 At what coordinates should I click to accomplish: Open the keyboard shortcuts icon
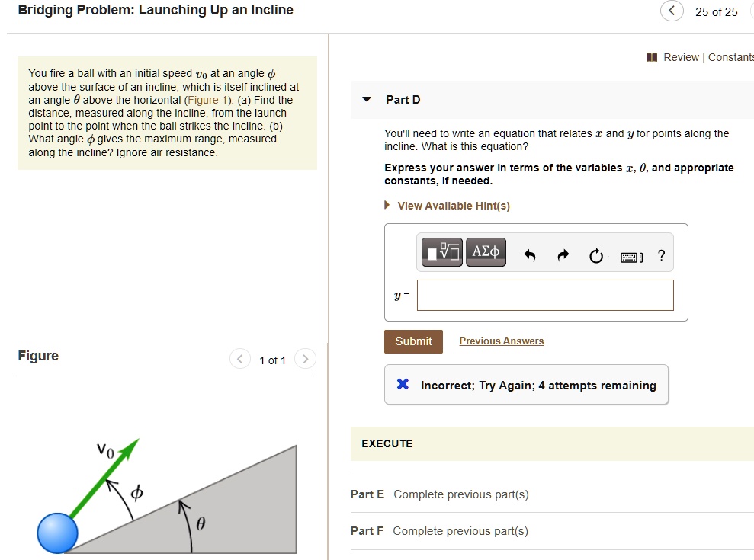pos(630,256)
